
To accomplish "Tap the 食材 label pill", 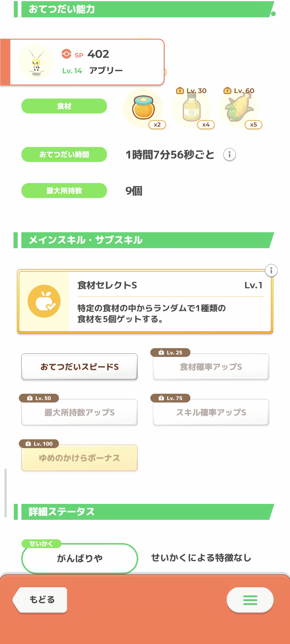I will [64, 106].
